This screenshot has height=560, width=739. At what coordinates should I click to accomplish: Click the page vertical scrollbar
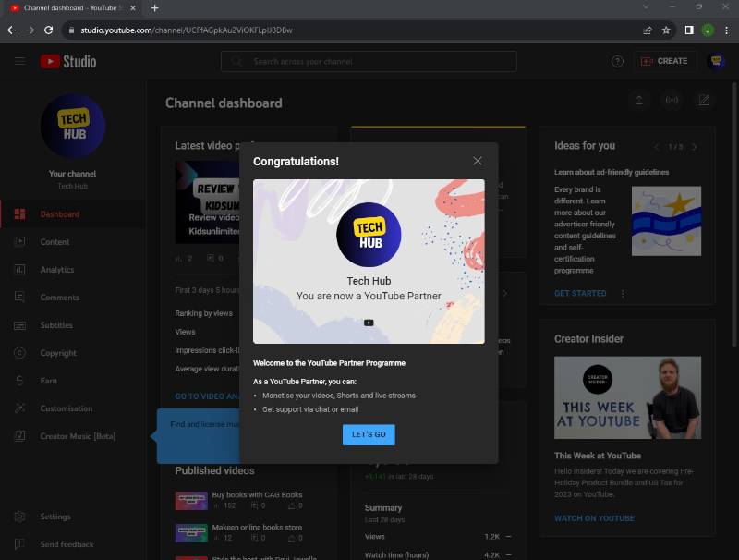coord(734,214)
